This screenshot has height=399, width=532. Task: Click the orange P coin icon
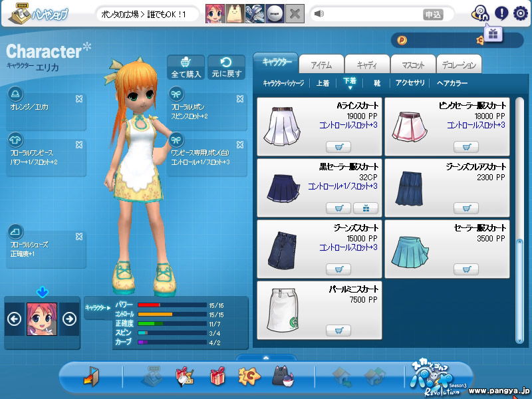(402, 41)
